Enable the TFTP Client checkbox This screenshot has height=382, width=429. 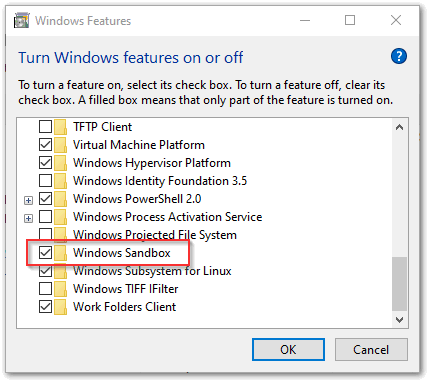(45, 127)
